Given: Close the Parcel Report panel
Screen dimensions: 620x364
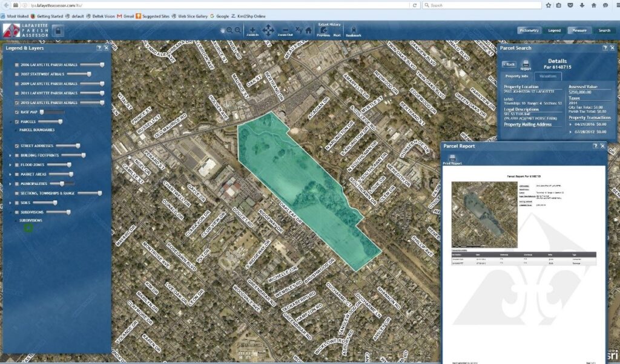Looking at the screenshot, I should tap(602, 146).
